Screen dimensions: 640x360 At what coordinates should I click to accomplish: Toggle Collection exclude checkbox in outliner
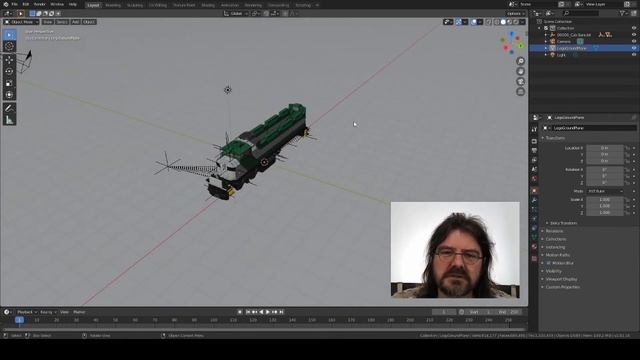click(546, 28)
